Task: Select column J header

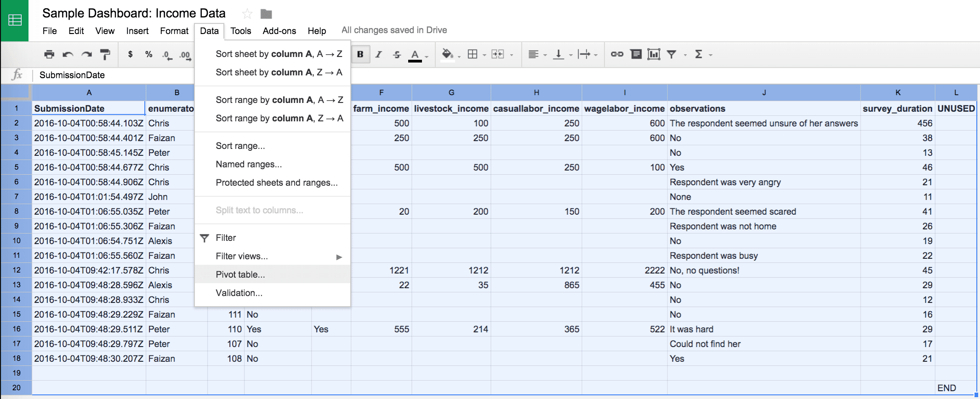Action: 764,92
